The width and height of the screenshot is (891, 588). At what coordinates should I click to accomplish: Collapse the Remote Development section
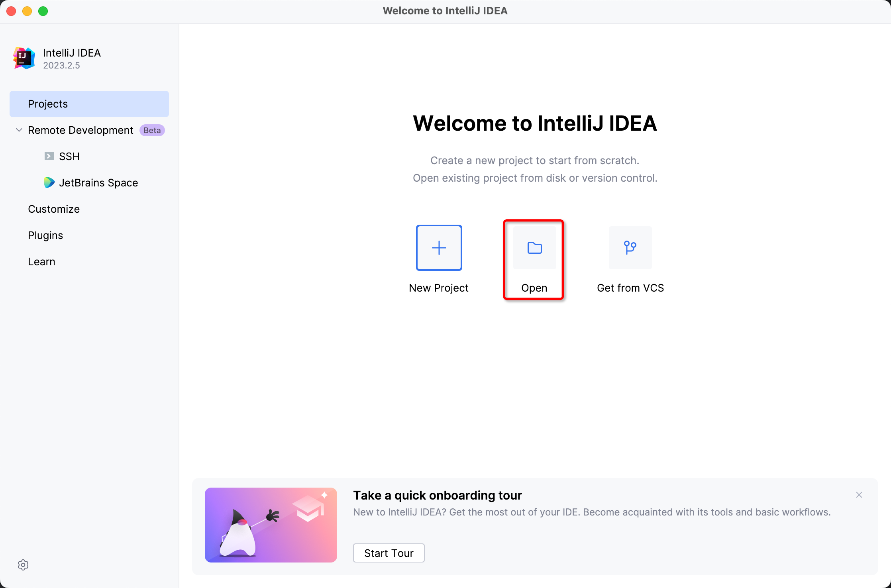tap(19, 130)
